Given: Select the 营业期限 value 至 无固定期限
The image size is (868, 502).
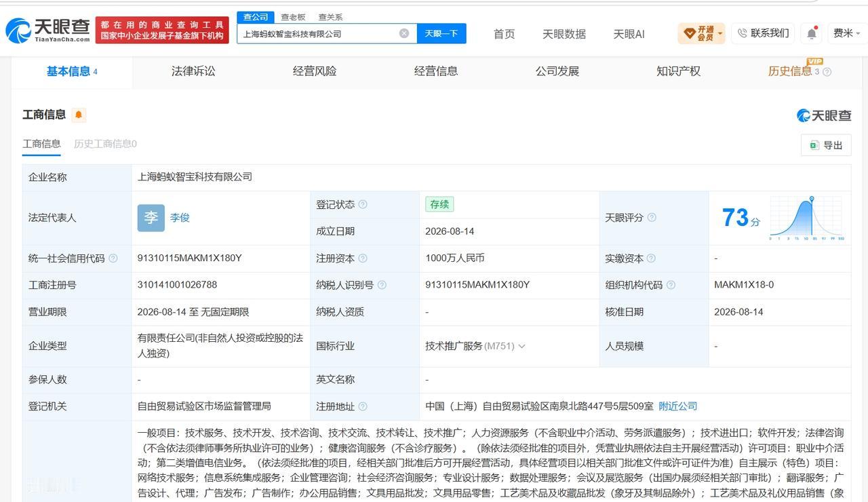Looking at the screenshot, I should [193, 312].
